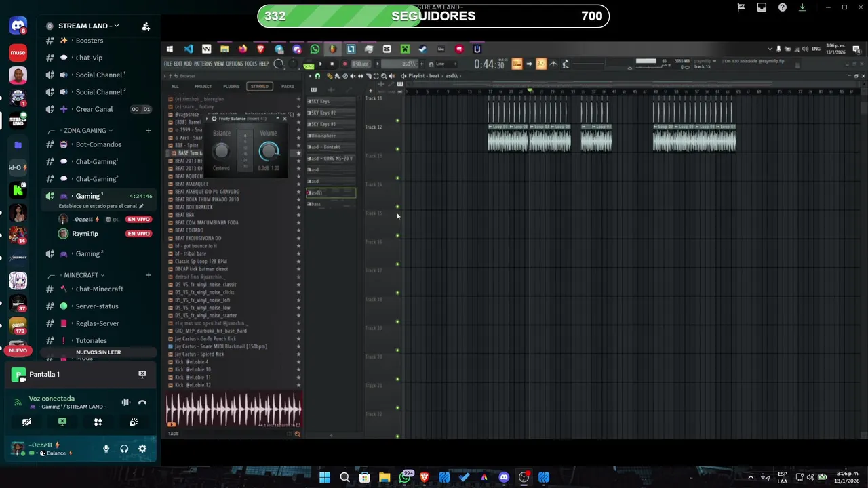Viewport: 868px width, 488px height.
Task: Set the tempo field showing 130
Action: point(360,64)
